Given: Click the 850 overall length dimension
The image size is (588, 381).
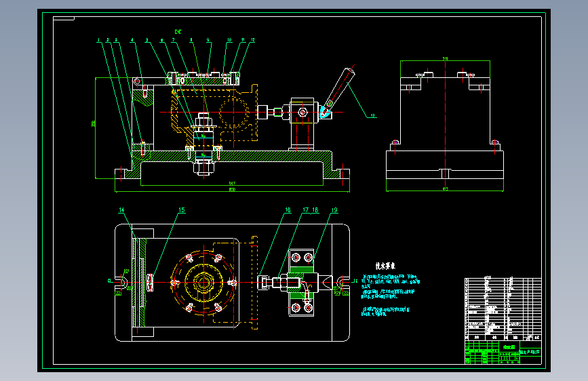Looking at the screenshot, I should coord(232,189).
